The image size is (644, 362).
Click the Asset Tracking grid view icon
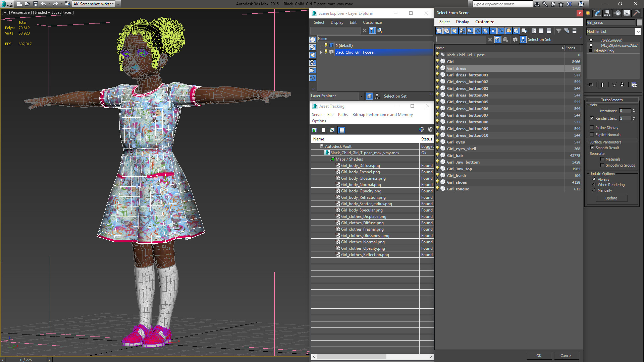[342, 130]
